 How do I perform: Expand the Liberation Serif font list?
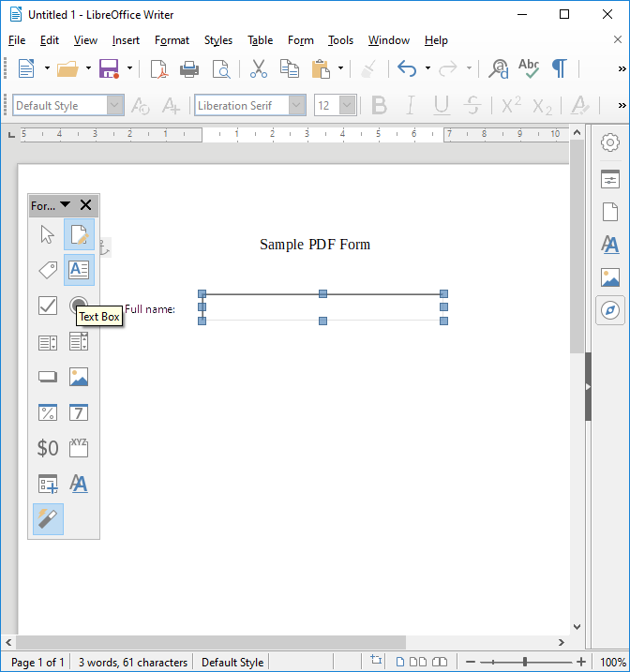point(297,106)
